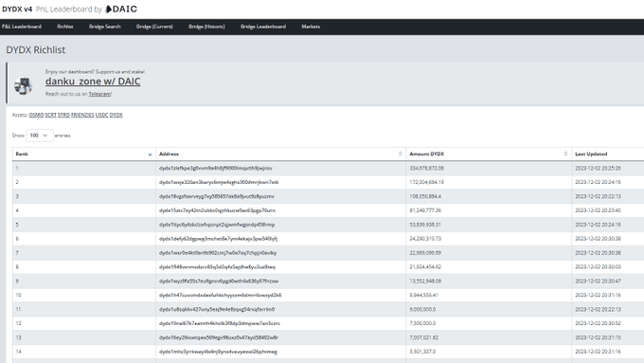Click the address in rank 12 row
644x363 pixels.
[x=220, y=323]
